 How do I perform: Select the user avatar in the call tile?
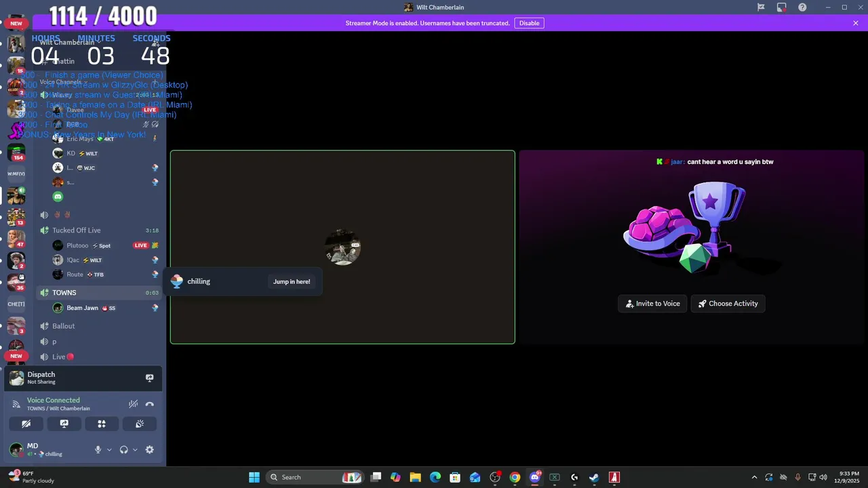click(x=342, y=247)
